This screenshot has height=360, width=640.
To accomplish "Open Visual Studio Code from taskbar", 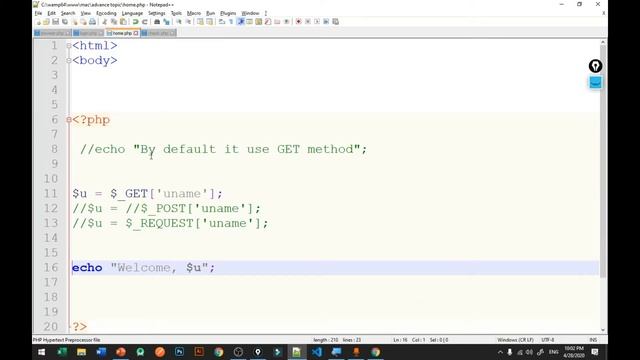I will tap(317, 352).
